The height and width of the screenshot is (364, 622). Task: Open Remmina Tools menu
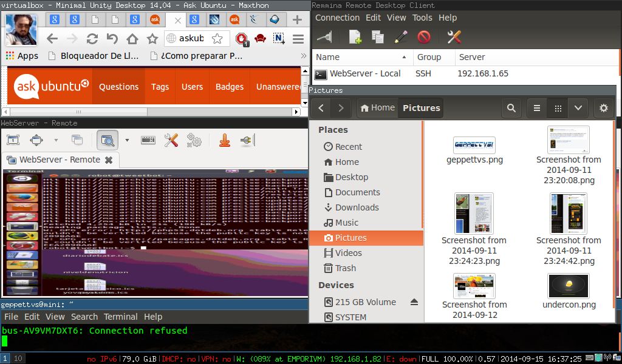click(422, 18)
